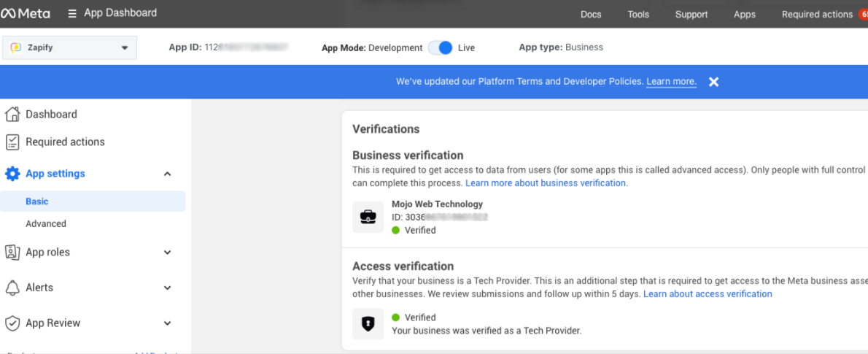Click Learn about access verification link
The image size is (868, 354).
708,294
